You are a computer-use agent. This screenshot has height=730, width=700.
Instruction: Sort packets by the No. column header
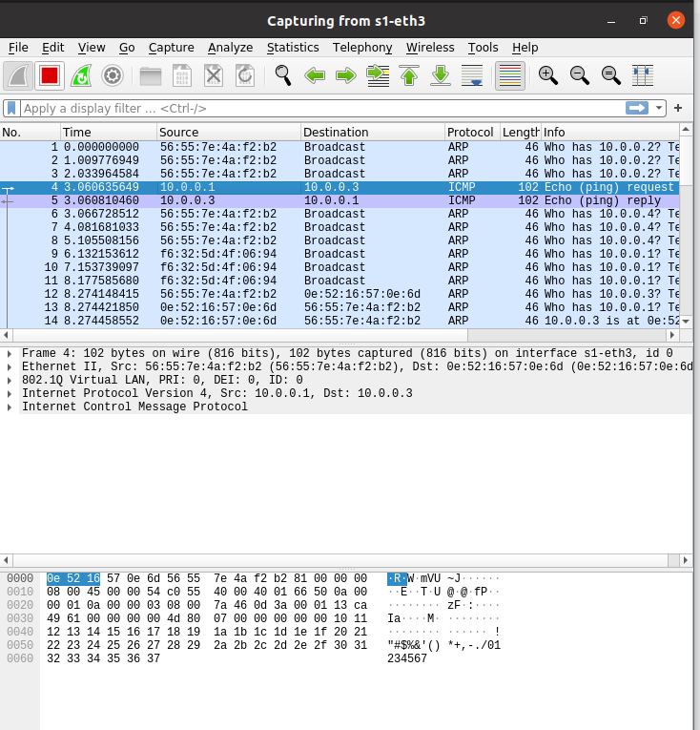coord(31,133)
